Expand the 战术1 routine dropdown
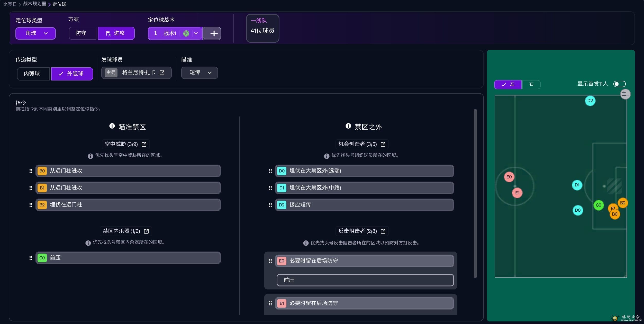Screen dimensions: 644x324 [196, 33]
